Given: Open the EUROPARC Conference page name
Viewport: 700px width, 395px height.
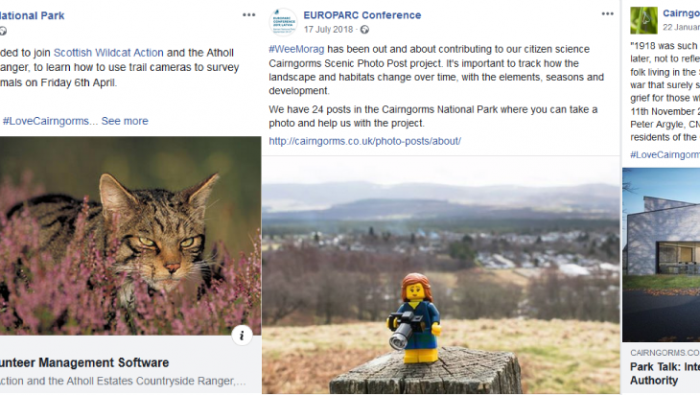Looking at the screenshot, I should [362, 15].
